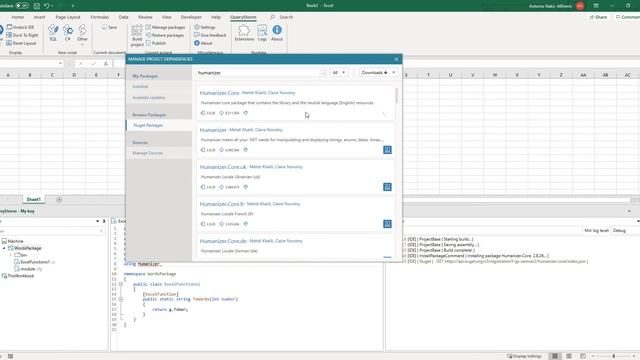Click Restore packages in the ribbon
Screen dimensions: 640x360
(x=165, y=35)
